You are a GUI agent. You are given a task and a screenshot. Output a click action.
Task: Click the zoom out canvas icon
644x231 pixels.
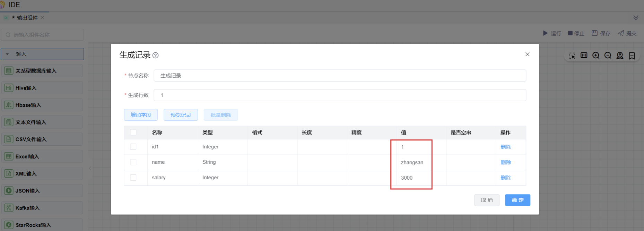point(608,55)
